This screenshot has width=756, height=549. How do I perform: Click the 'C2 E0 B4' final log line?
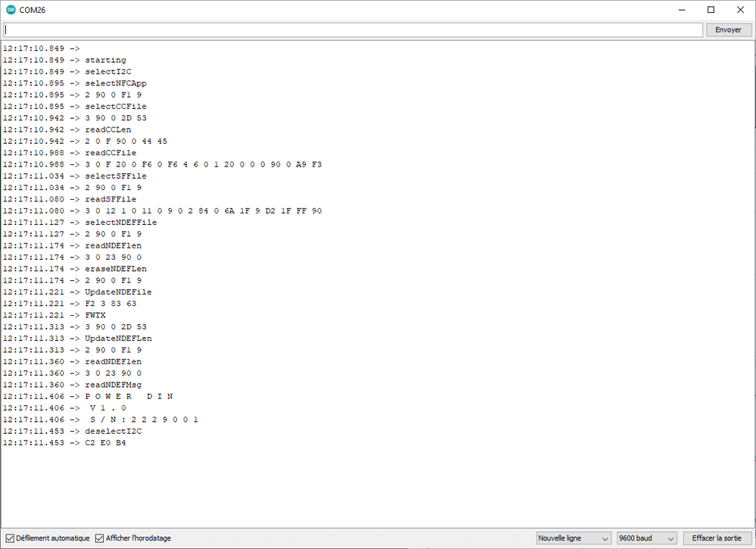pos(64,442)
